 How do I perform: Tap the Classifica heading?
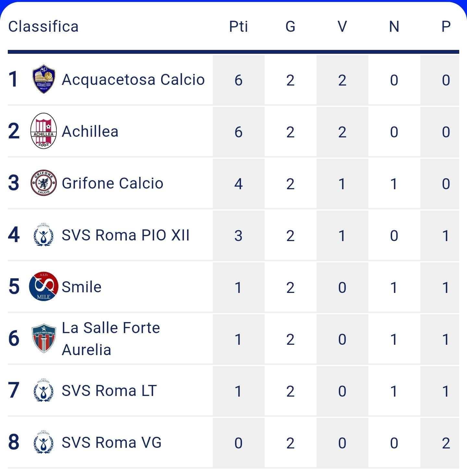pyautogui.click(x=43, y=27)
